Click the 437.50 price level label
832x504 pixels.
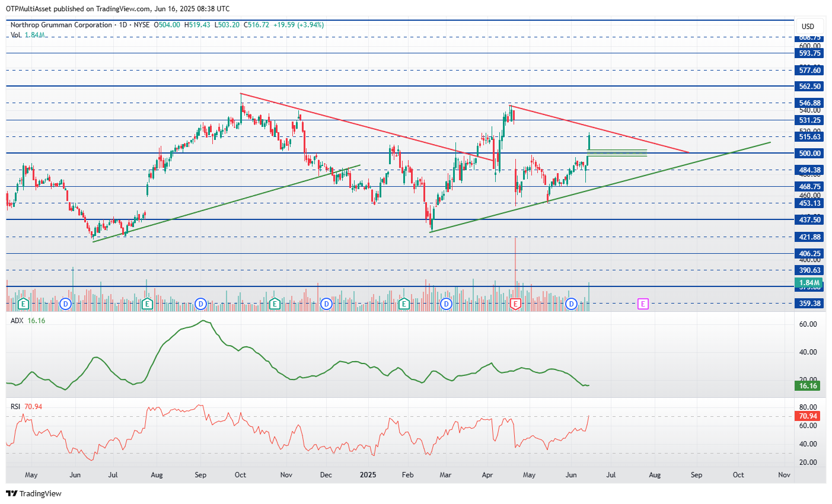[x=810, y=219]
